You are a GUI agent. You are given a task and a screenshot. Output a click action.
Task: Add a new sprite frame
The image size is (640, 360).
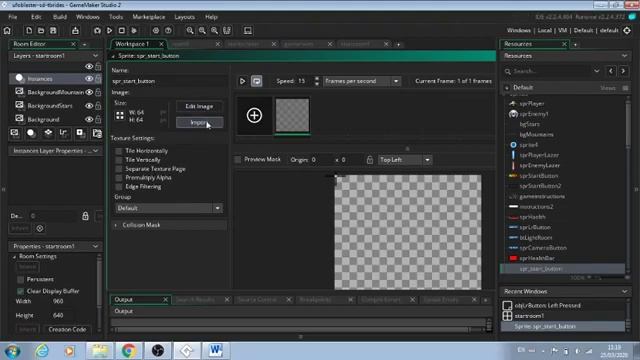pos(254,116)
